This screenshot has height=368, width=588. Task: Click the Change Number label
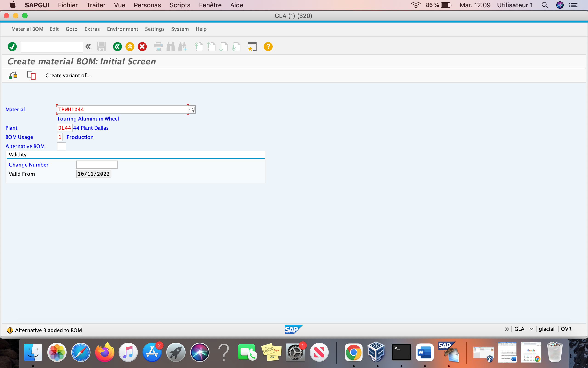[x=28, y=165]
